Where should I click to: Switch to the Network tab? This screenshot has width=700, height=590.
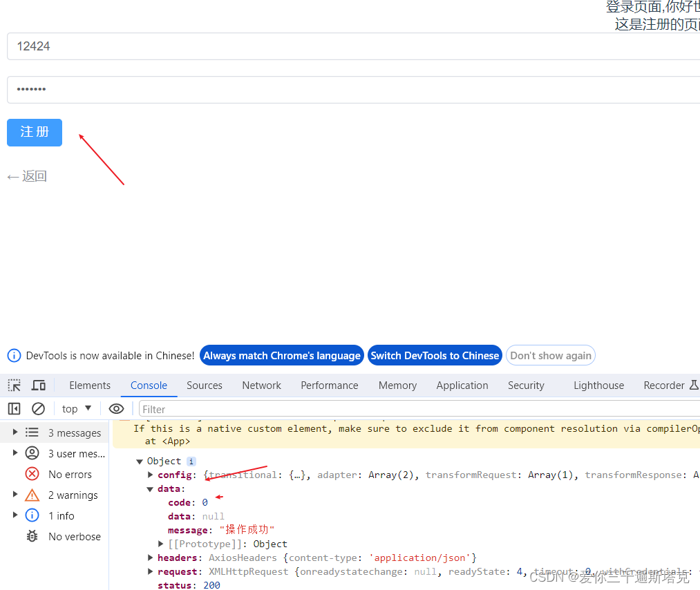coord(261,385)
